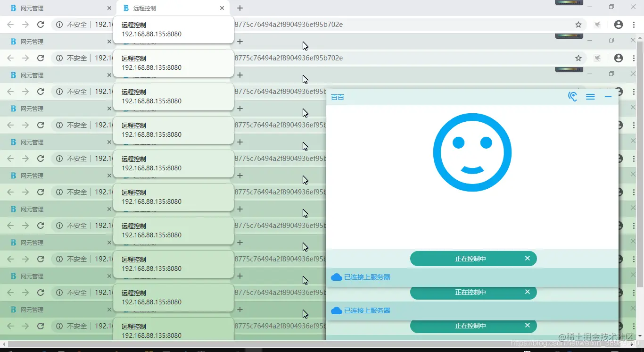Viewport: 644px width, 352px height.
Task: Go back in the outermost browser toolbar
Action: [10, 25]
